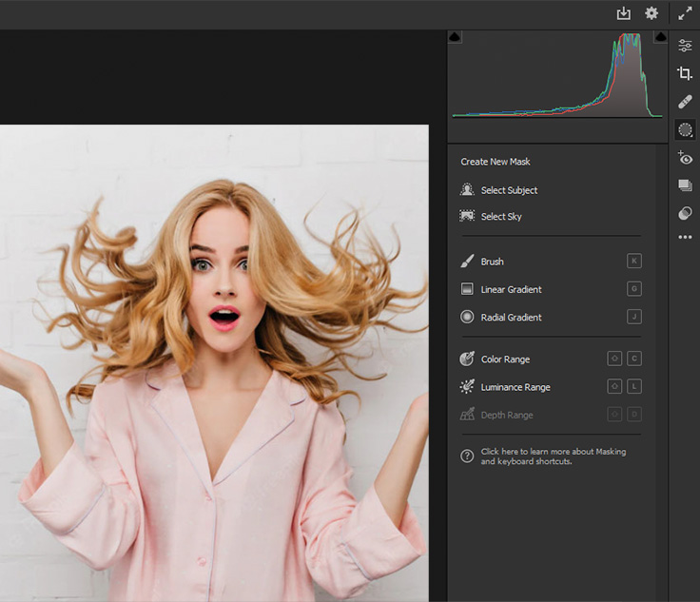The width and height of the screenshot is (700, 602).
Task: Open preferences with the gear icon
Action: pyautogui.click(x=651, y=13)
